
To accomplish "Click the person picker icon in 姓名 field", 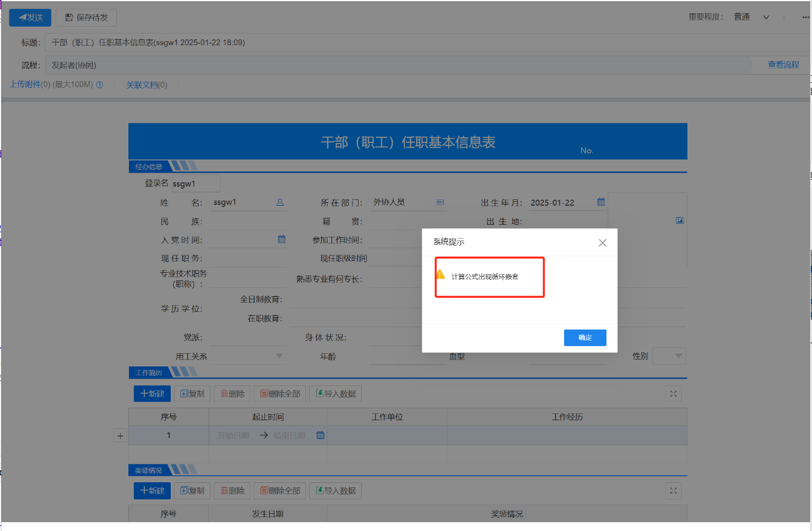I will point(280,203).
